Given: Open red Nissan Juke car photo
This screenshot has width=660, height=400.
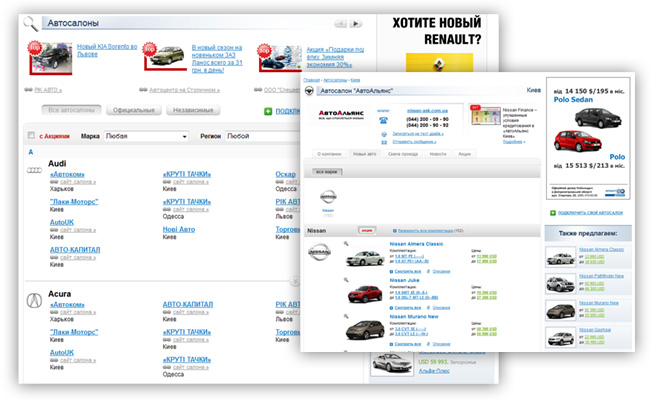Looking at the screenshot, I should (365, 294).
